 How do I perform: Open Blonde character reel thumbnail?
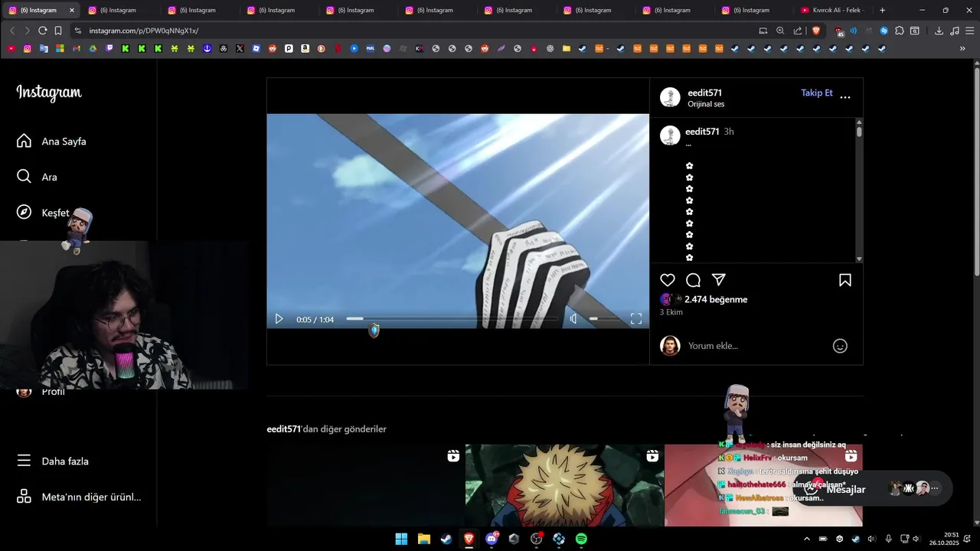pyautogui.click(x=564, y=485)
